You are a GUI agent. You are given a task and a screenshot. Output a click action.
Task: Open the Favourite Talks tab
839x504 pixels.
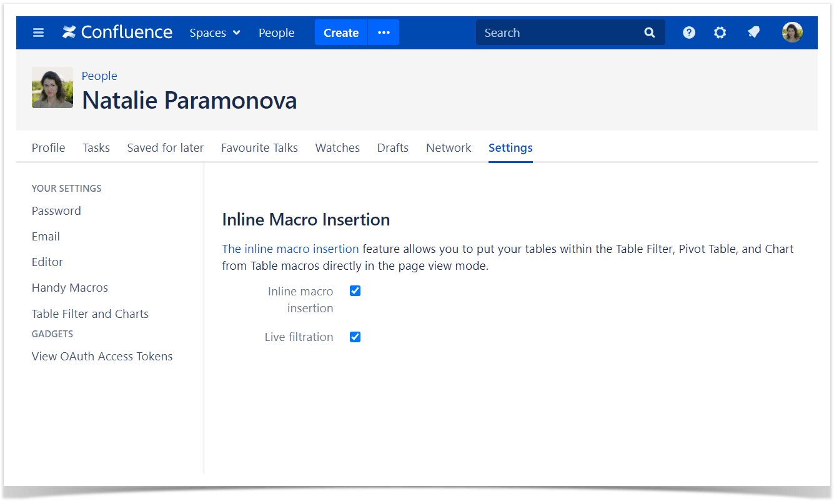pyautogui.click(x=259, y=148)
